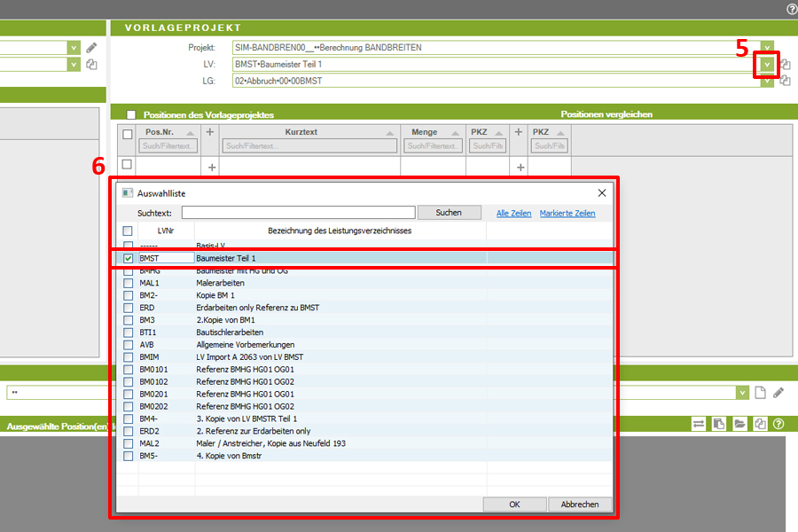This screenshot has height=532, width=798.
Task: Click the plus icon between the PKZ headers
Action: 519,132
